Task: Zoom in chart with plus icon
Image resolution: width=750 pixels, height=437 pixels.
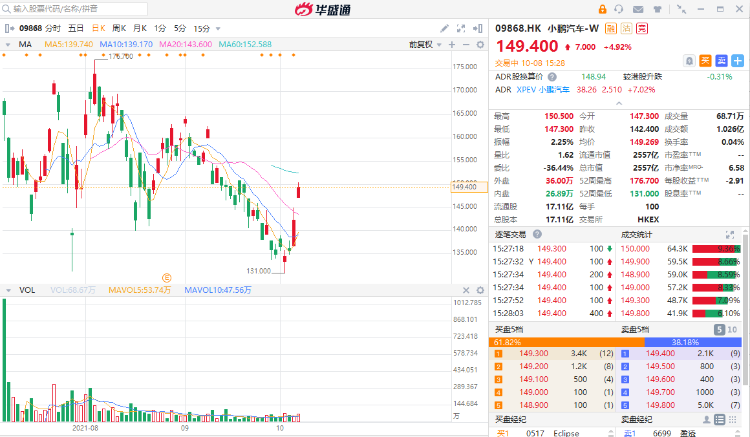Action: (x=452, y=44)
